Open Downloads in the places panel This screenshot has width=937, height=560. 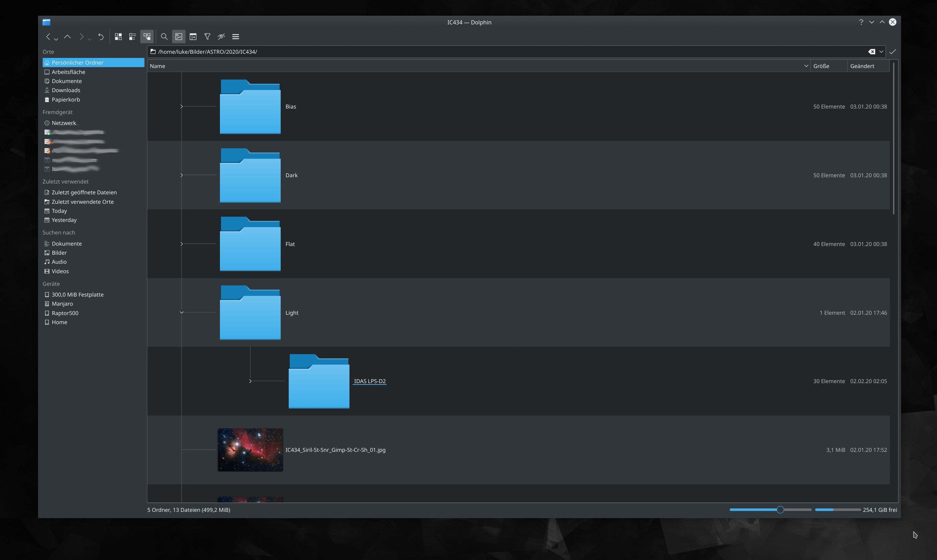(66, 90)
